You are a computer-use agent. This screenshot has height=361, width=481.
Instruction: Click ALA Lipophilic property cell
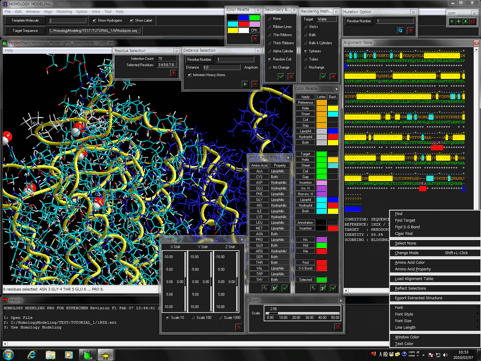[x=279, y=171]
